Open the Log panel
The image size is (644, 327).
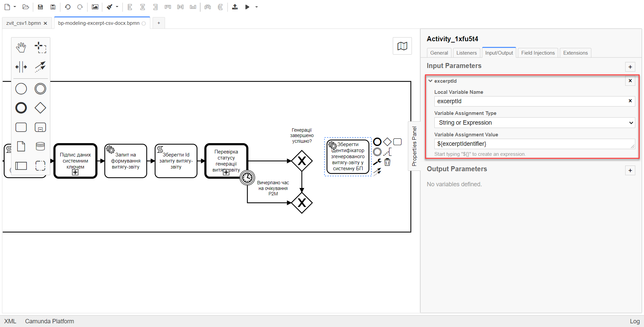634,321
